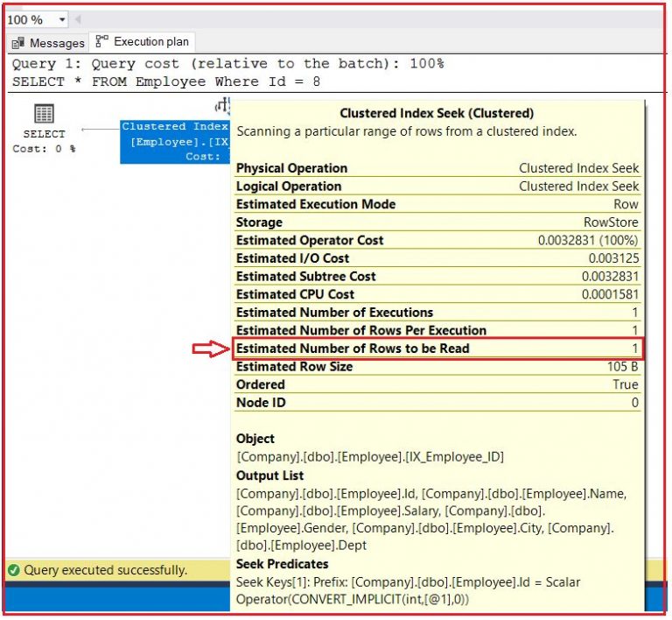Click the 'Seek Keys[1]: Prefix' predicate text
This screenshot has width=672, height=620.
[x=408, y=591]
